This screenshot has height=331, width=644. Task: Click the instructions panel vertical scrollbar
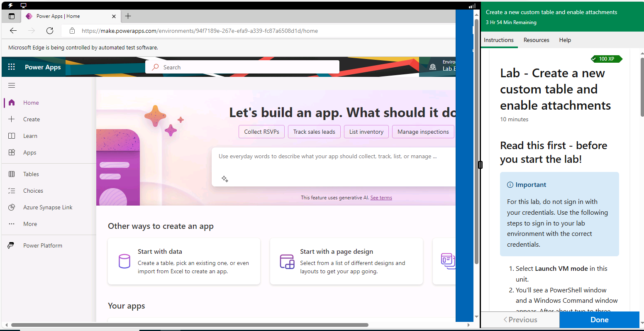tap(642, 87)
